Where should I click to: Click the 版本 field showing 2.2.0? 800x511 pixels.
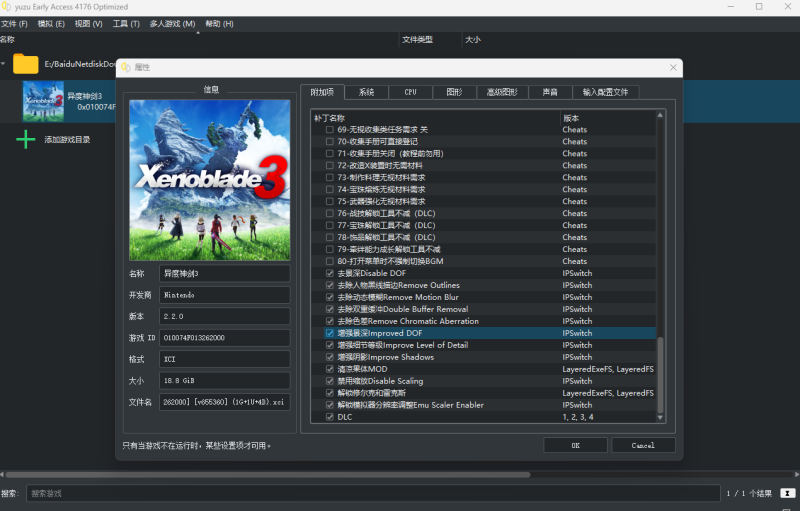click(x=224, y=316)
